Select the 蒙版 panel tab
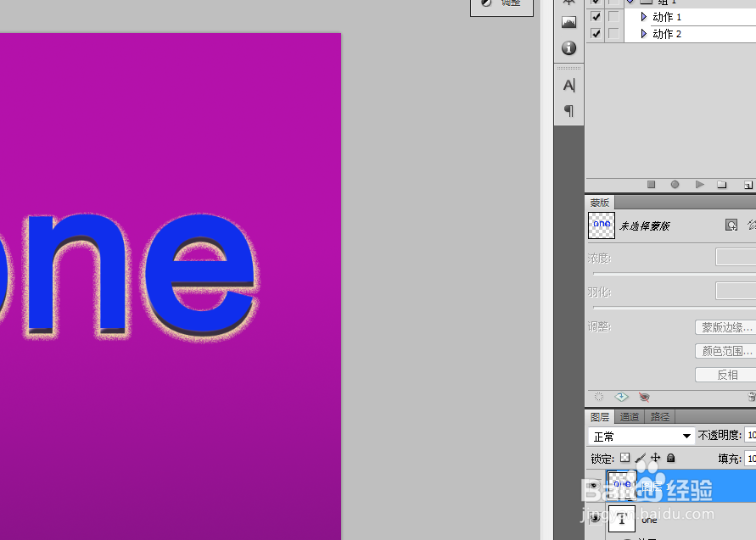The image size is (756, 540). coord(600,203)
